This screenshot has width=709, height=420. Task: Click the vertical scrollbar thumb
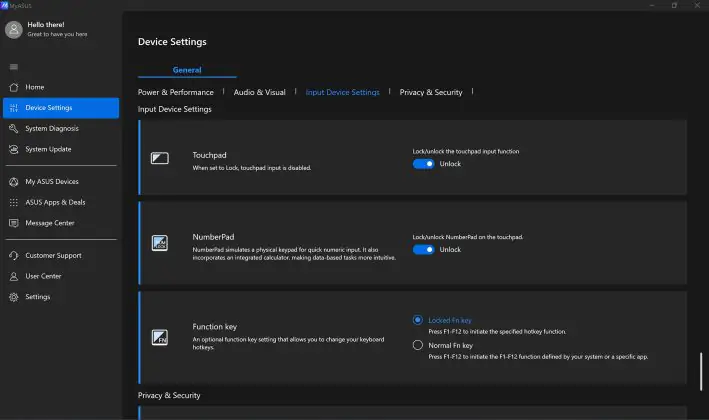point(701,372)
